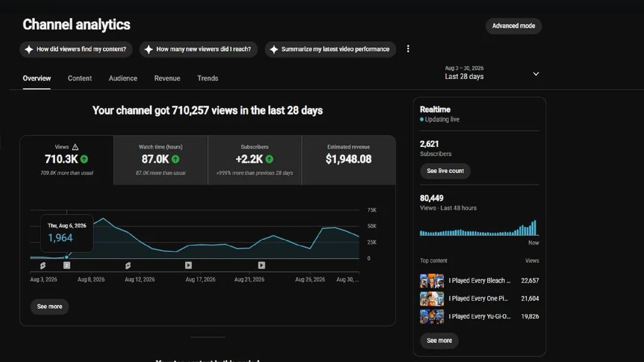Select the Shorts marker under Aug 3, 2026

click(x=43, y=266)
